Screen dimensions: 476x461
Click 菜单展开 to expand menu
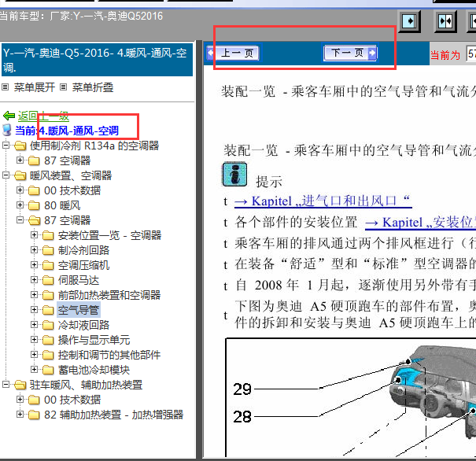point(35,87)
